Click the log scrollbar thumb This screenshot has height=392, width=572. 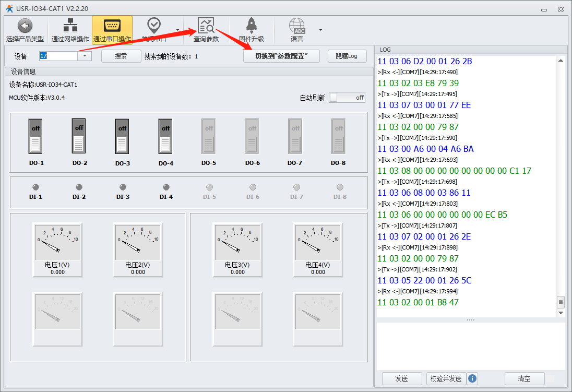click(561, 302)
